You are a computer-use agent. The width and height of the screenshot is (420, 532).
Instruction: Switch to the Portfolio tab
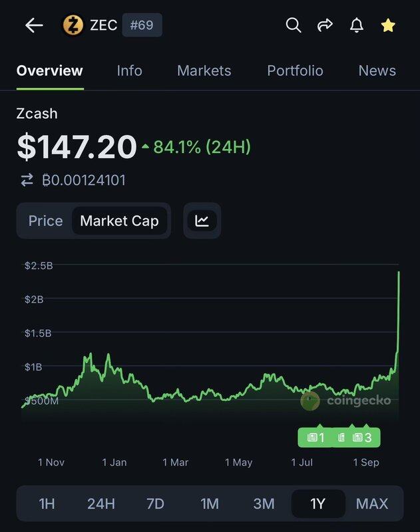(295, 70)
